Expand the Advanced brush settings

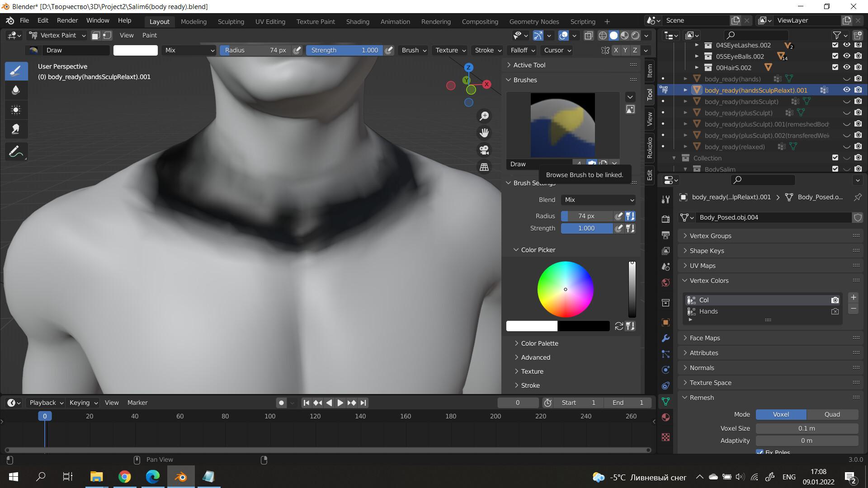(x=535, y=357)
